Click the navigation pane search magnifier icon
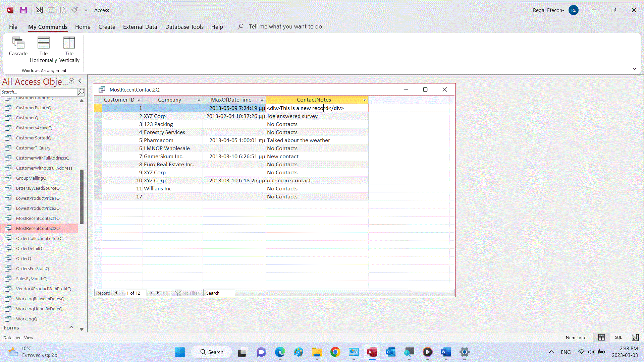This screenshot has height=362, width=644. click(x=81, y=92)
